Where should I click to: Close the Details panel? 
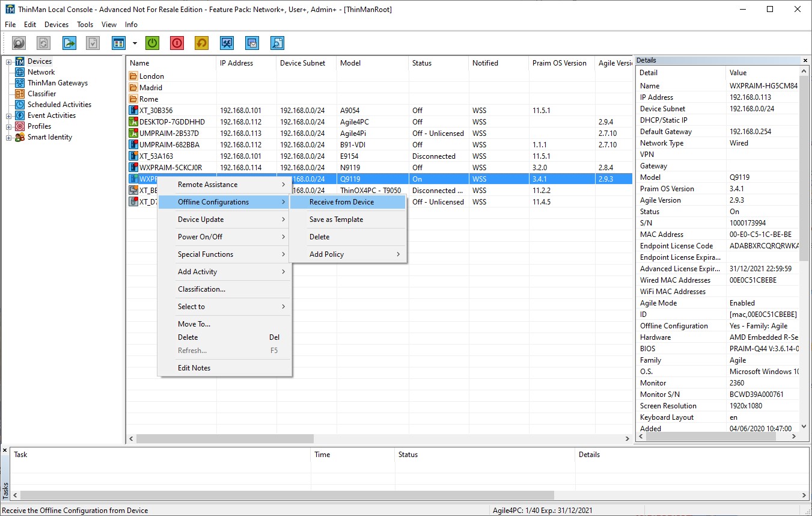[x=805, y=60]
